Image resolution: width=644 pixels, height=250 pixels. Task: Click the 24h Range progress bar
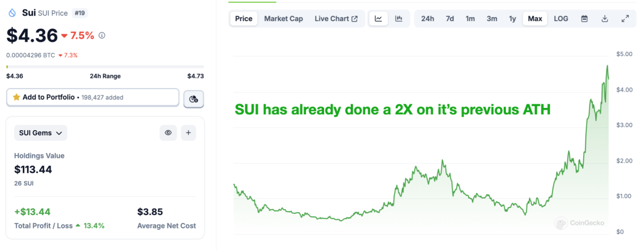(x=105, y=66)
